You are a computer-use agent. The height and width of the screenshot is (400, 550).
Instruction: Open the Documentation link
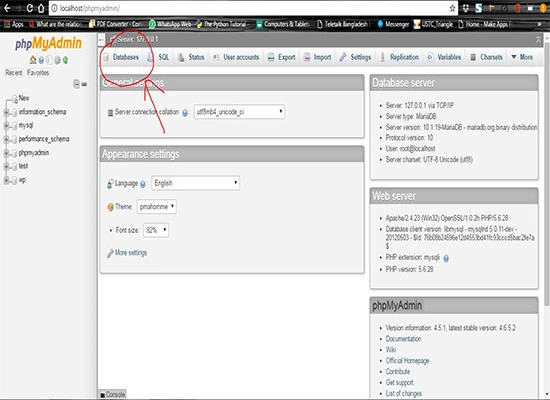(x=403, y=339)
